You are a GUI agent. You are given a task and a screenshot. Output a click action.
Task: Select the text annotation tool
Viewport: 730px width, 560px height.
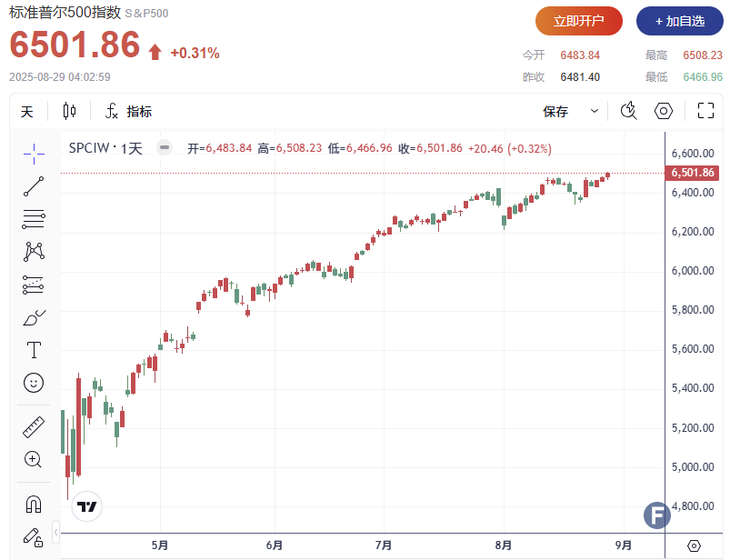(x=34, y=350)
